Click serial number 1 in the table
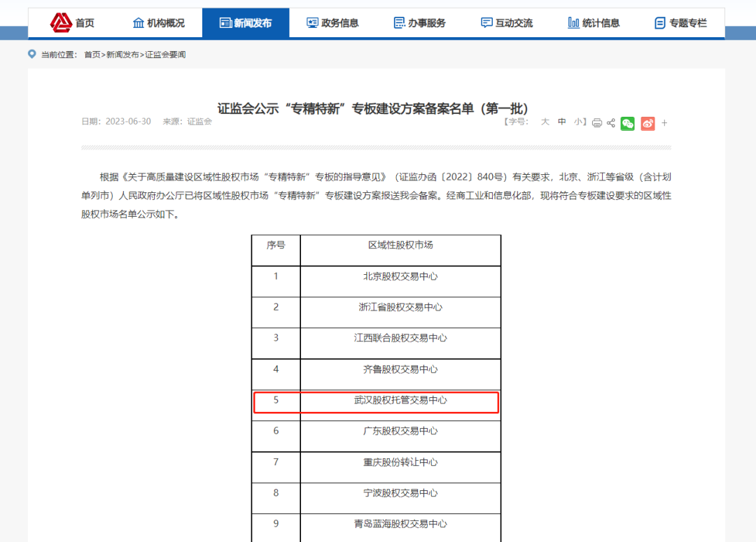The width and height of the screenshot is (756, 542). pos(276,276)
